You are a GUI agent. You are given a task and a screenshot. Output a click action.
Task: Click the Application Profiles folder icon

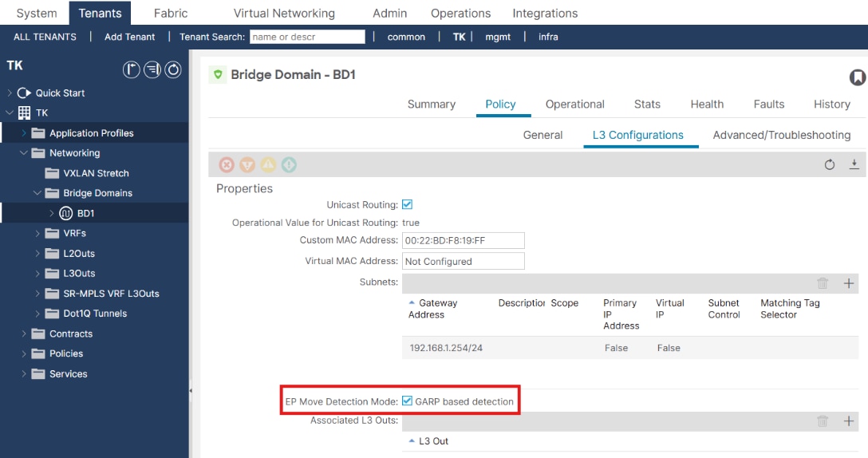click(38, 133)
